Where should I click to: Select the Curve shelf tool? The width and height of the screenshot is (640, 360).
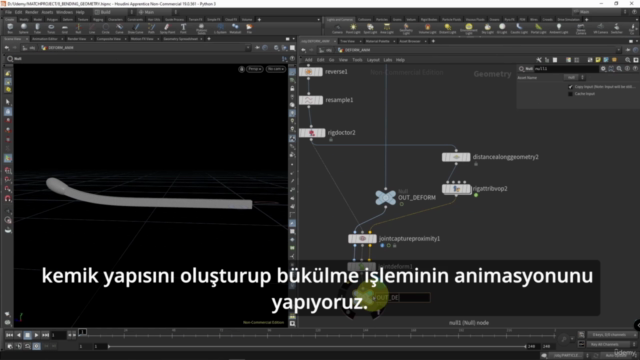click(x=119, y=28)
